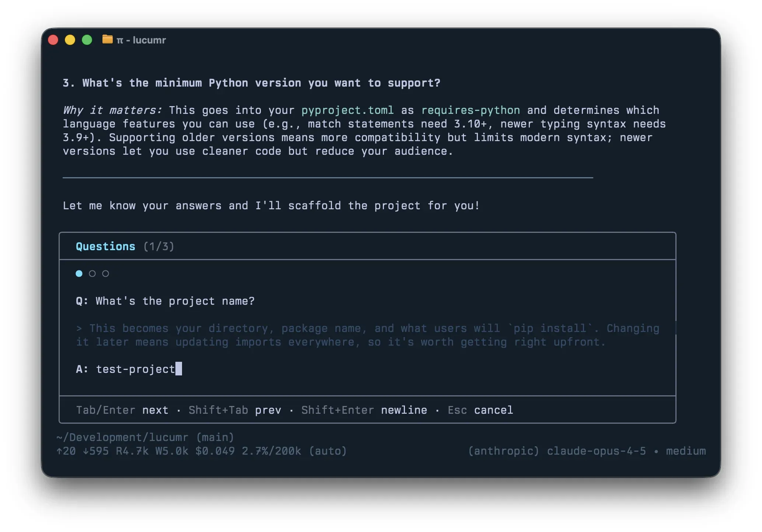Click the (main) git branch indicator

[215, 437]
